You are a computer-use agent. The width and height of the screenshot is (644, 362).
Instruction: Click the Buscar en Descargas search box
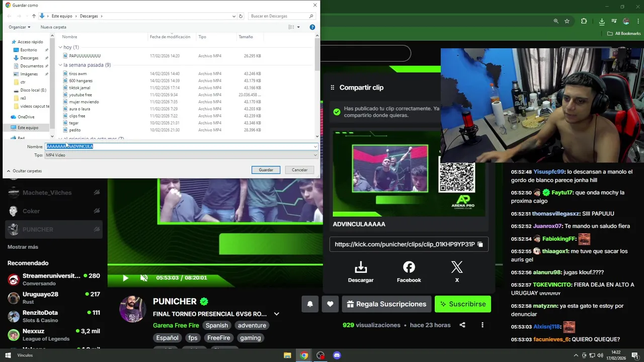coord(282,16)
